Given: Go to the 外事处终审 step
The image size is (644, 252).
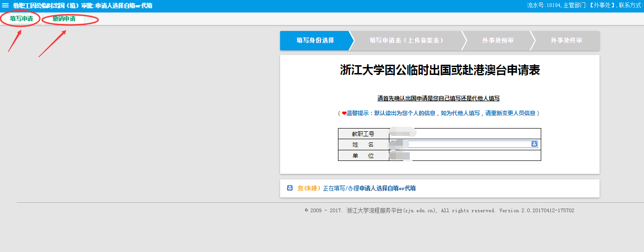Looking at the screenshot, I should coord(566,41).
